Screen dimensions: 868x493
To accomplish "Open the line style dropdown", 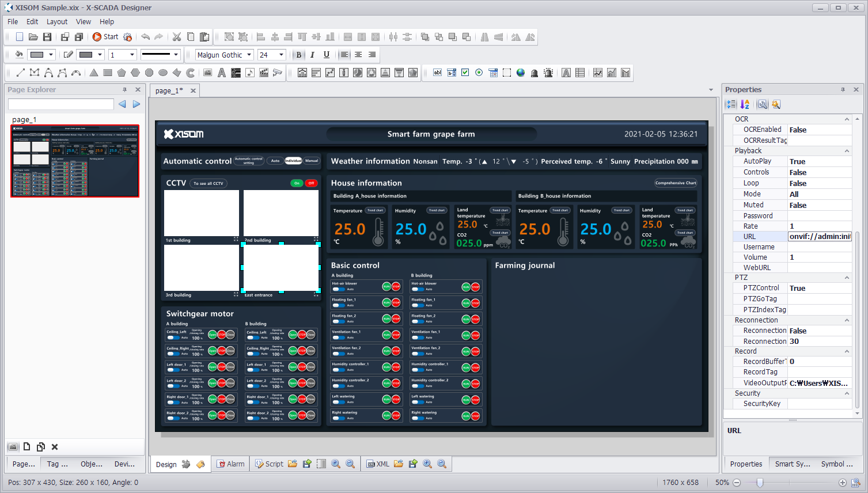I will [176, 55].
